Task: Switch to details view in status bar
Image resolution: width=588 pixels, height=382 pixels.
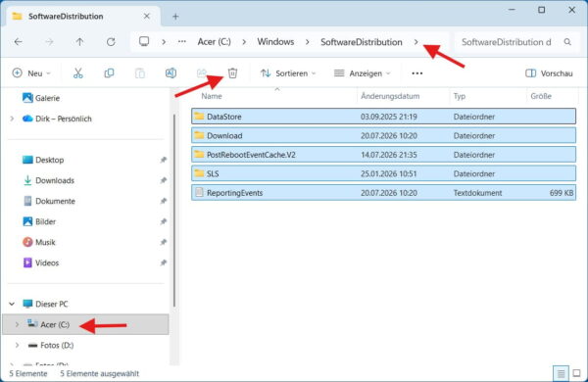Action: click(561, 373)
